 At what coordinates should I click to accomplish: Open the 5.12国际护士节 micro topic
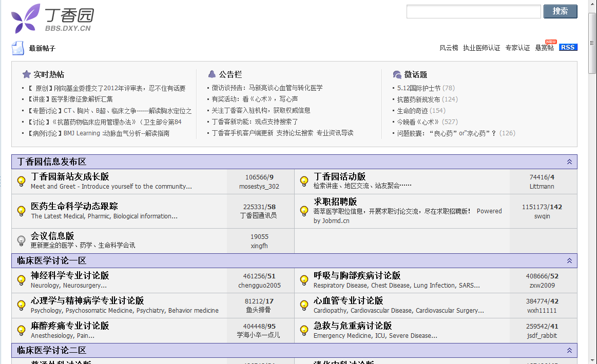point(419,88)
